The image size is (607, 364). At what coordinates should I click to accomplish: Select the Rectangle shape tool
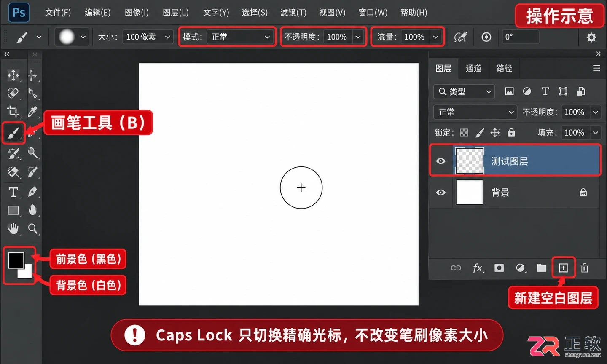coord(13,210)
